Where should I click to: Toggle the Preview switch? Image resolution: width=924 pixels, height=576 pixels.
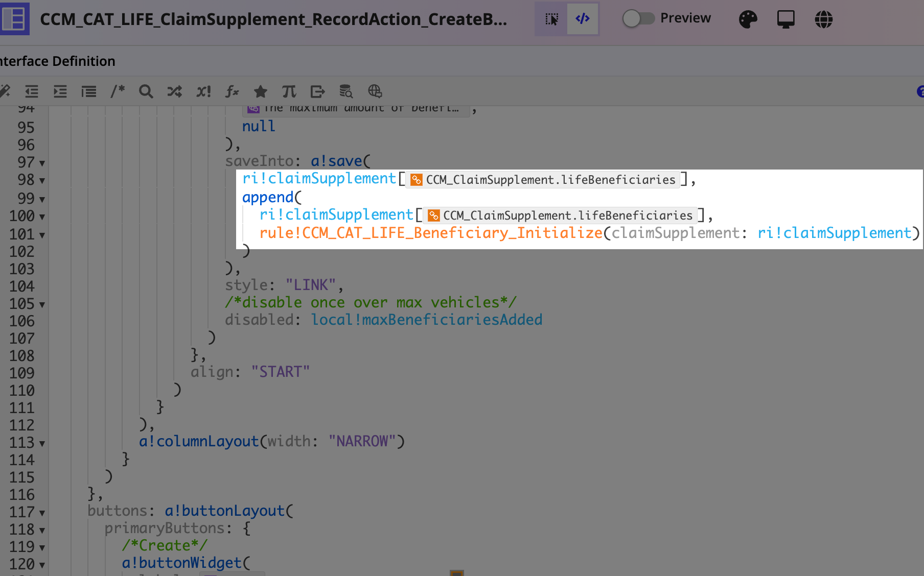[x=638, y=19]
